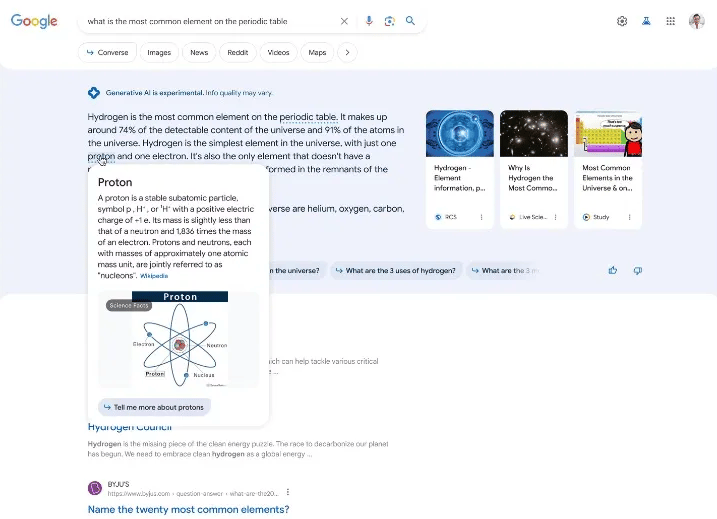Click the 'BYJU'S' site name text
The image size is (717, 519).
118,484
